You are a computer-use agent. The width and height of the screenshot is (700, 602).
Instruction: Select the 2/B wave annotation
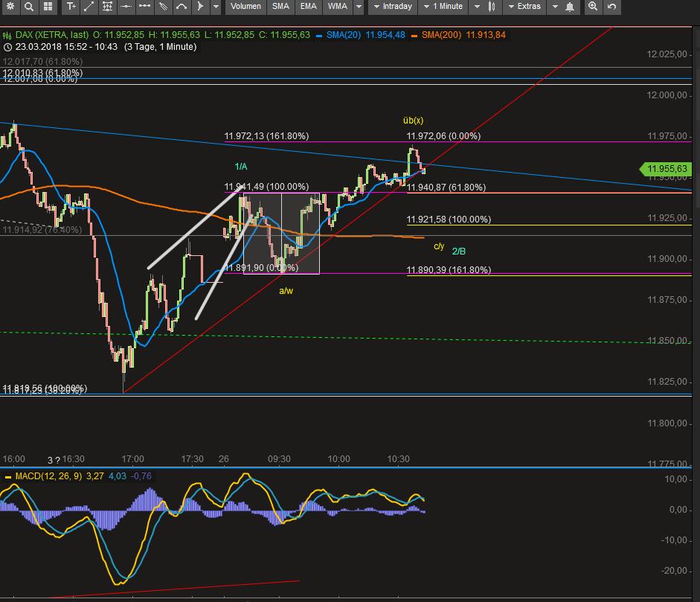pos(458,252)
